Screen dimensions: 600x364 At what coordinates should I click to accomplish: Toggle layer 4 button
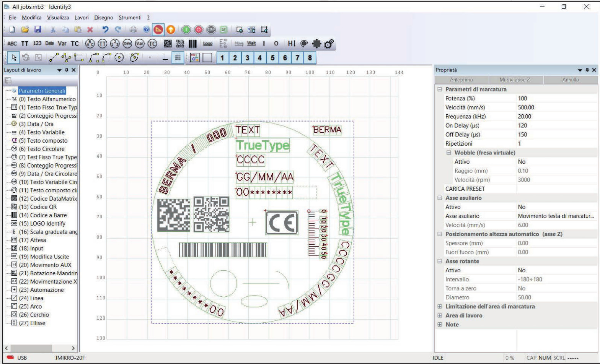[260, 58]
